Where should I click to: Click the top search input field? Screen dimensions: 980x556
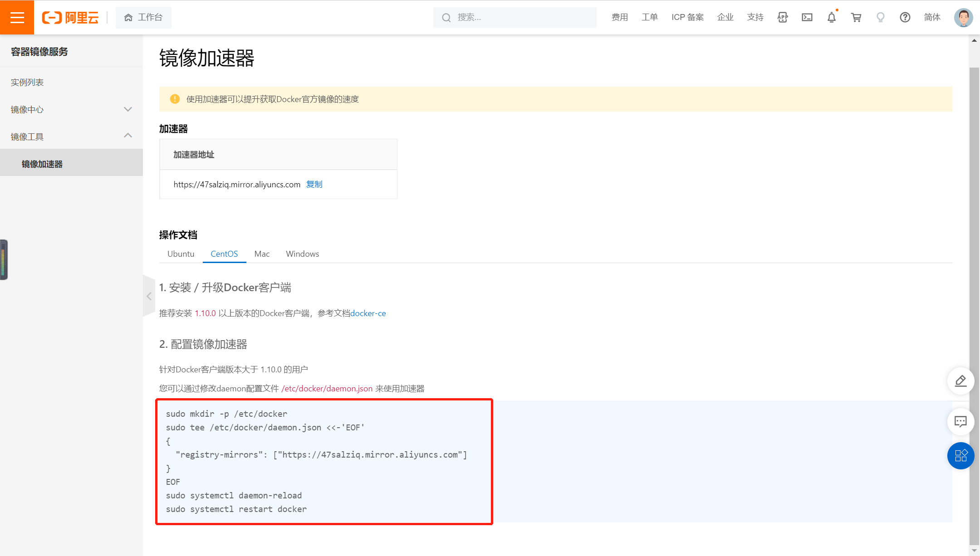[x=522, y=17]
